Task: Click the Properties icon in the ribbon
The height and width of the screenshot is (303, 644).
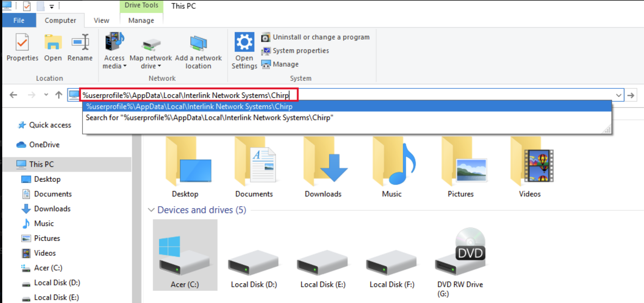Action: click(22, 43)
